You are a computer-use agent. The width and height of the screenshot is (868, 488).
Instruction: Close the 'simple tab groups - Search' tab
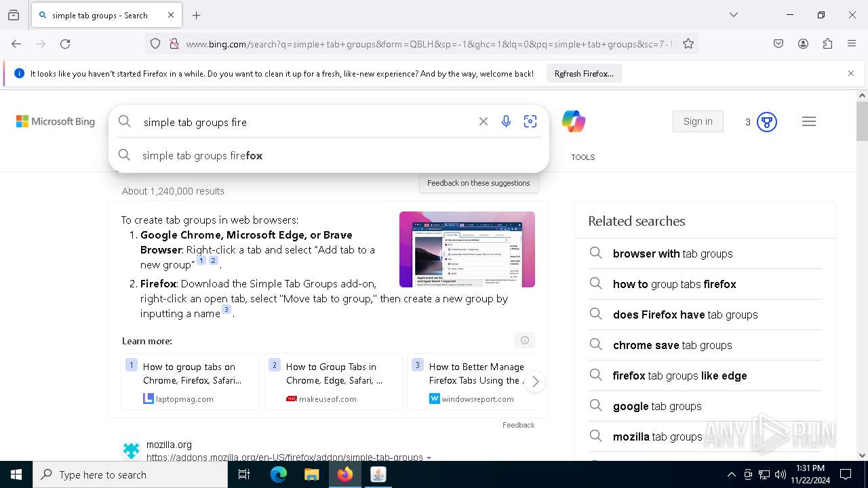pos(171,15)
